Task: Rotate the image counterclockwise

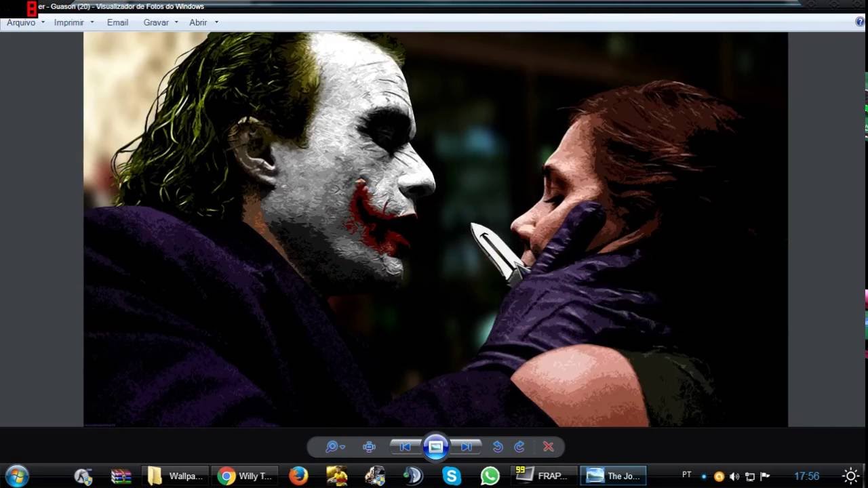Action: [x=498, y=447]
